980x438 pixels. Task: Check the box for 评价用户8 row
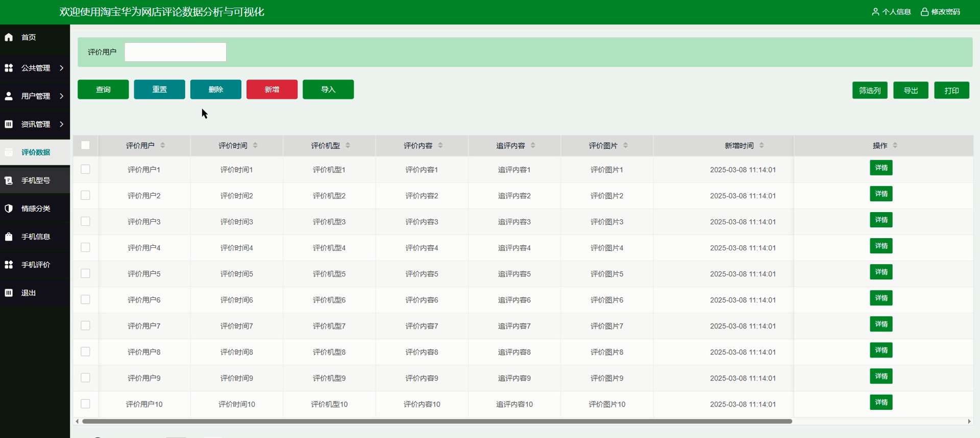(x=85, y=352)
